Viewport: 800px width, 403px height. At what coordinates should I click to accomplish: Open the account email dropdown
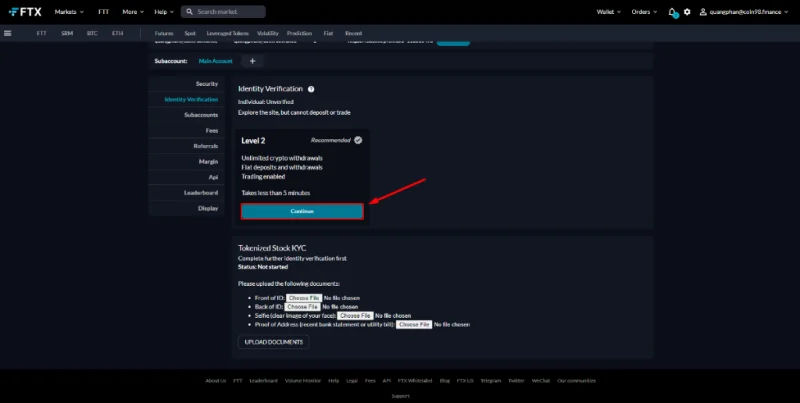744,12
